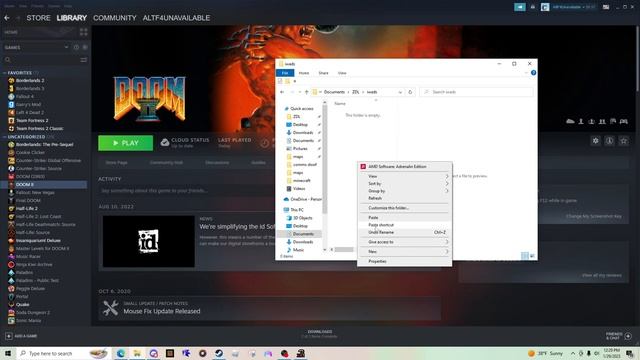Viewport: 640px width, 360px height.
Task: Open Windows Start menu
Action: tap(8, 353)
